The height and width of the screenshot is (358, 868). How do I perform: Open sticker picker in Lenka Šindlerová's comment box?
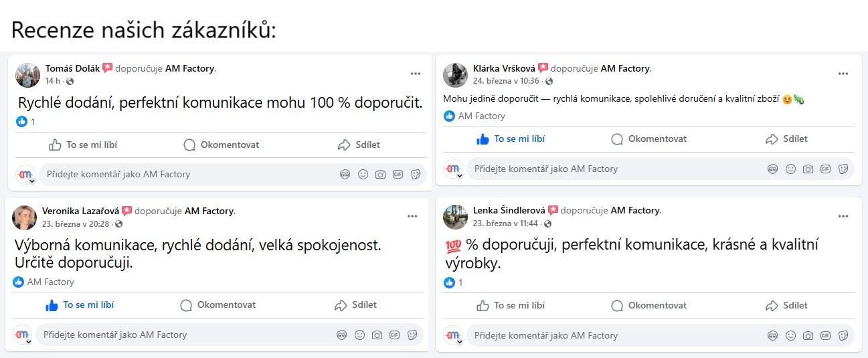[843, 335]
